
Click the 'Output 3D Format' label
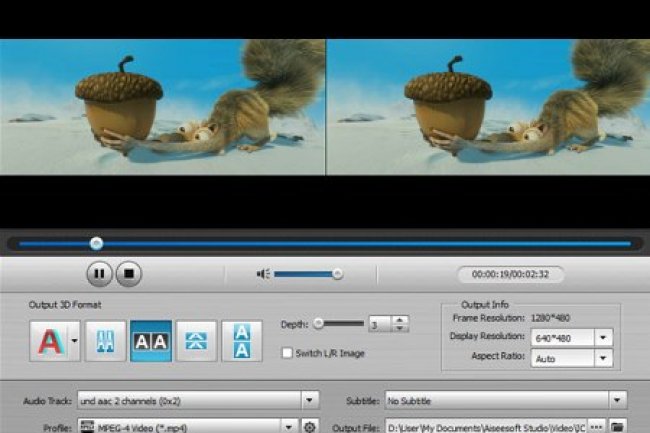click(65, 305)
